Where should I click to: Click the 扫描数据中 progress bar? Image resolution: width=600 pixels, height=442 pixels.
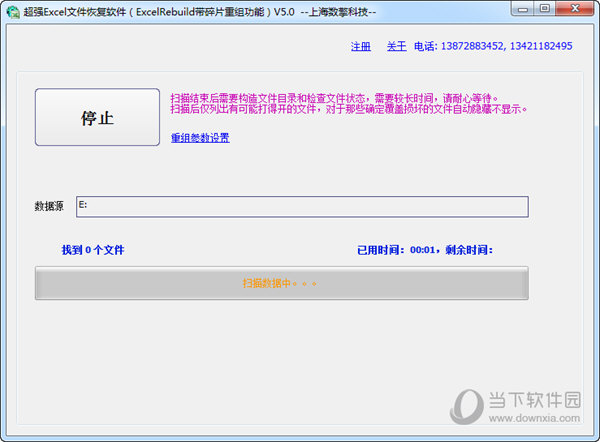click(x=282, y=283)
